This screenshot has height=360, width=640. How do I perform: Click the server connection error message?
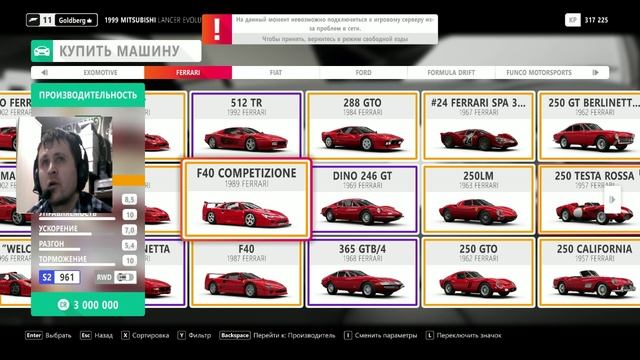pos(334,29)
